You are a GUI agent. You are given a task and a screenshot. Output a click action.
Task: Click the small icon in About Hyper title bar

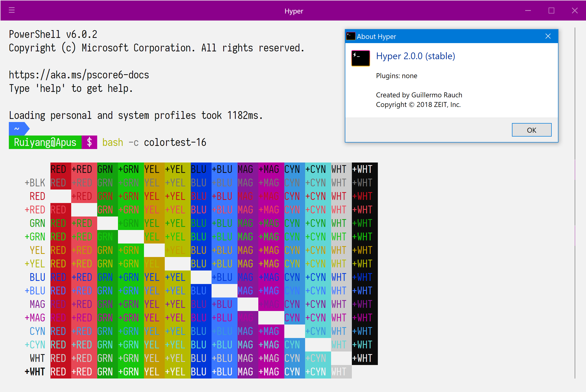pos(351,36)
